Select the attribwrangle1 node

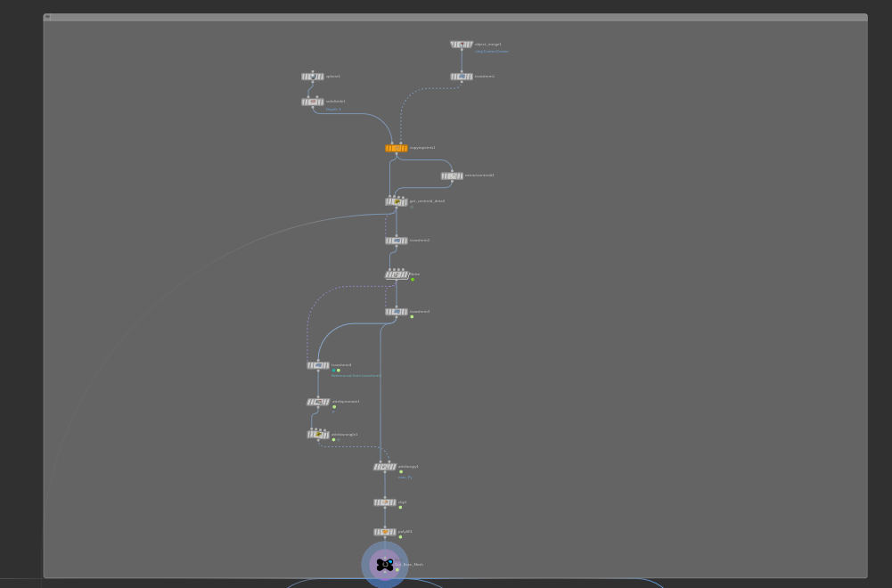tap(318, 435)
